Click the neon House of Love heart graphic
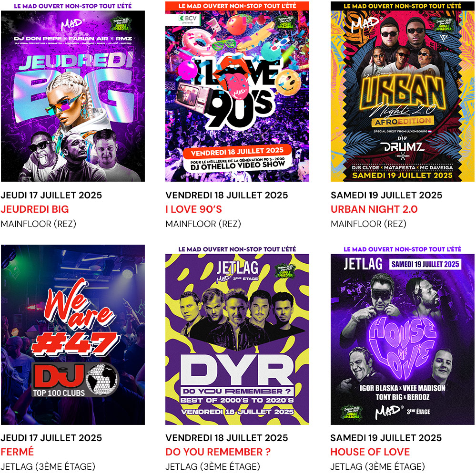The width and height of the screenshot is (476, 475). 403,347
